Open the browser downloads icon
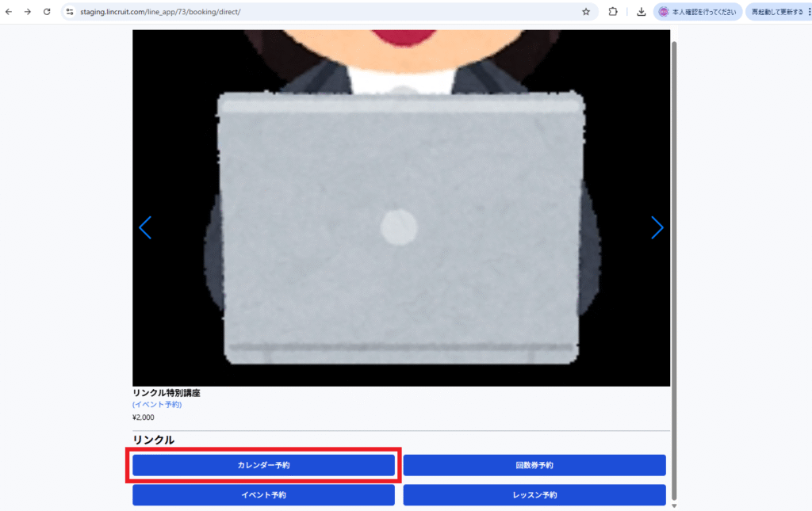This screenshot has width=812, height=511. [x=641, y=11]
